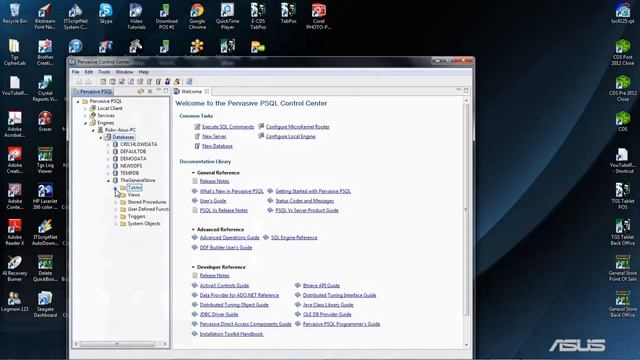Select the Services gear icon in tree
This screenshot has width=640, height=360.
[x=93, y=116]
